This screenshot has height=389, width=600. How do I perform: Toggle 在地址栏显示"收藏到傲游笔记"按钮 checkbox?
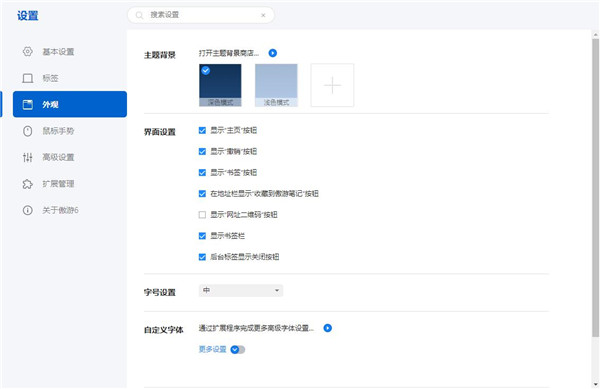202,194
